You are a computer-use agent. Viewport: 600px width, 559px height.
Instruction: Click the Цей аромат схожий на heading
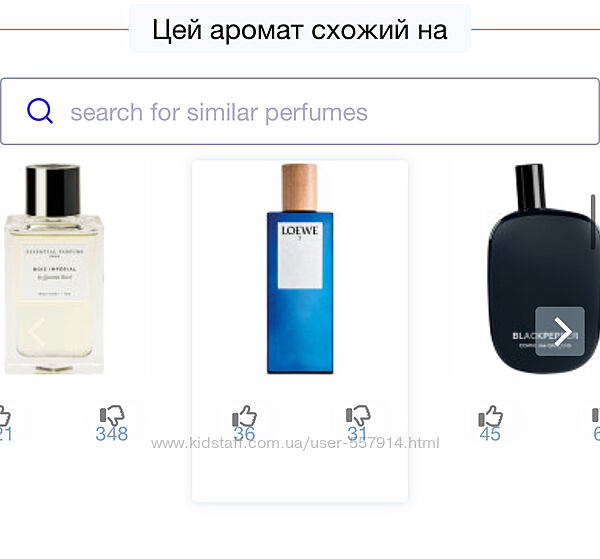[300, 29]
